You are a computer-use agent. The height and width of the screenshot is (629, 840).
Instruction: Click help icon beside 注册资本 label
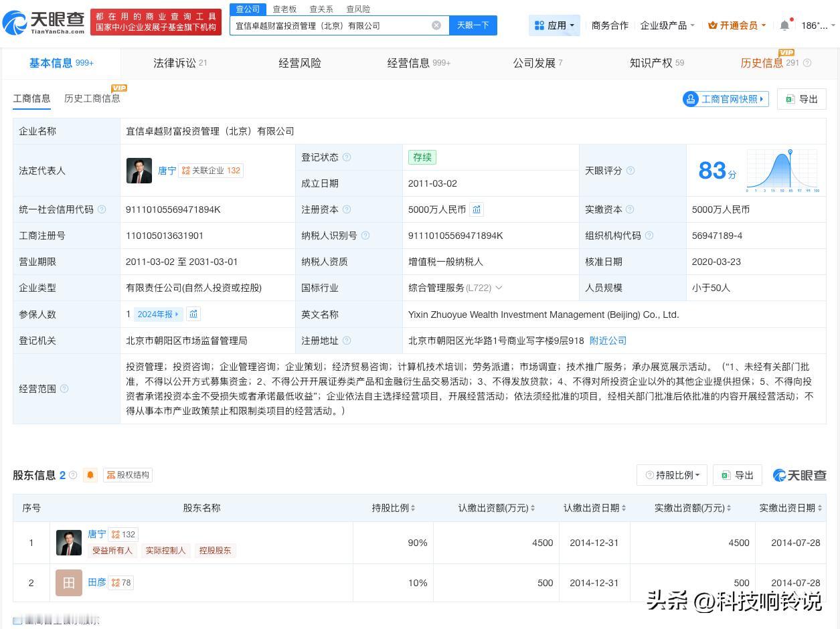[x=347, y=209]
